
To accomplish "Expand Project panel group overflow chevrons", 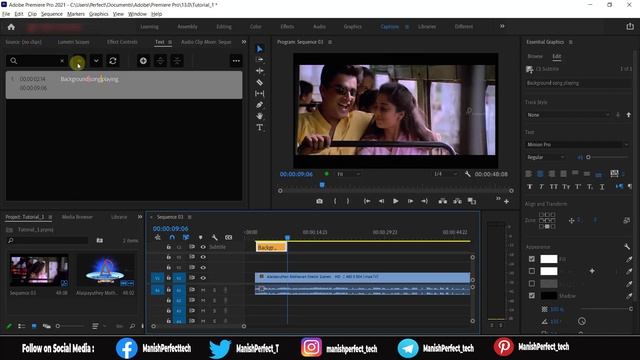I will pyautogui.click(x=140, y=217).
